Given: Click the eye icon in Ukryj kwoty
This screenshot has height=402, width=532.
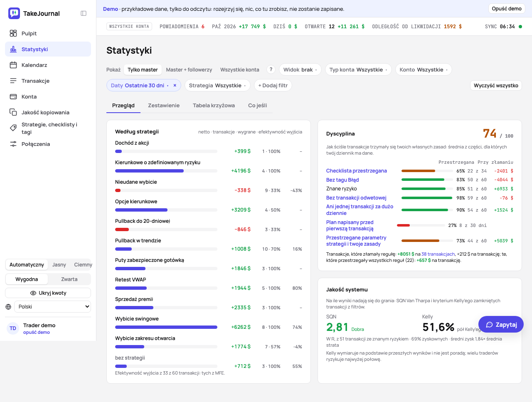Looking at the screenshot, I should [33, 293].
